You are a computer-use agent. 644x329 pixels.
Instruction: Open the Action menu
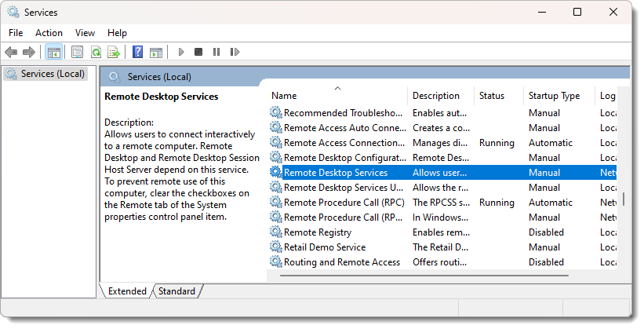49,33
